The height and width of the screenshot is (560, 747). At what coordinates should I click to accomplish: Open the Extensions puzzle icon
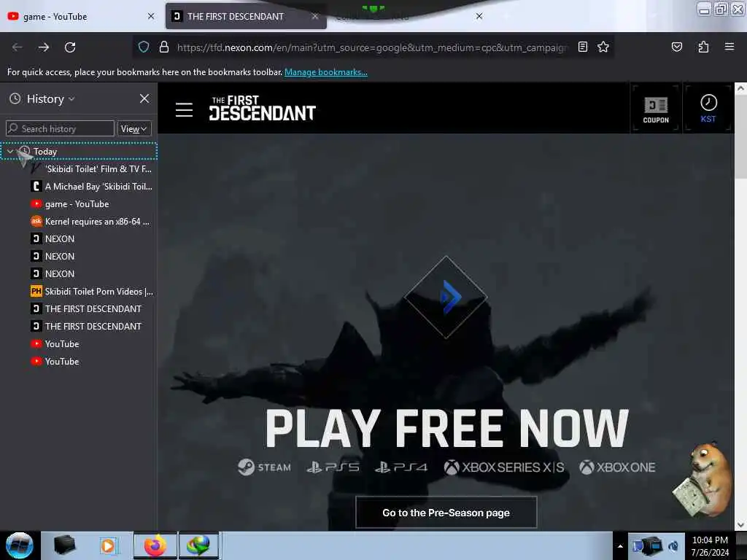pos(703,47)
